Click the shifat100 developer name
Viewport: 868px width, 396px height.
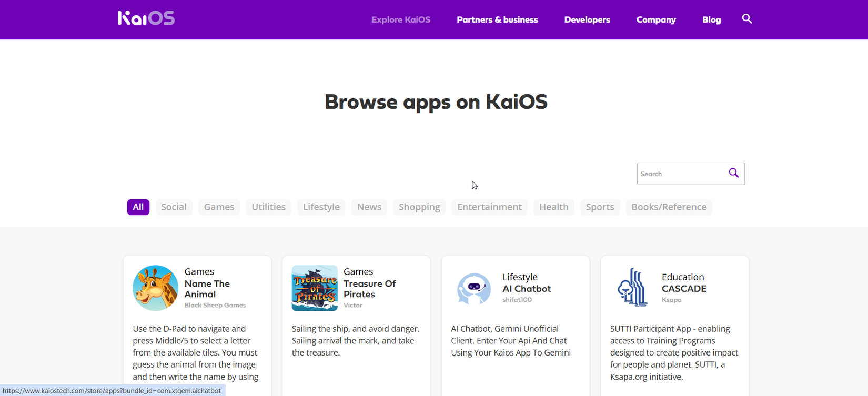pos(517,300)
